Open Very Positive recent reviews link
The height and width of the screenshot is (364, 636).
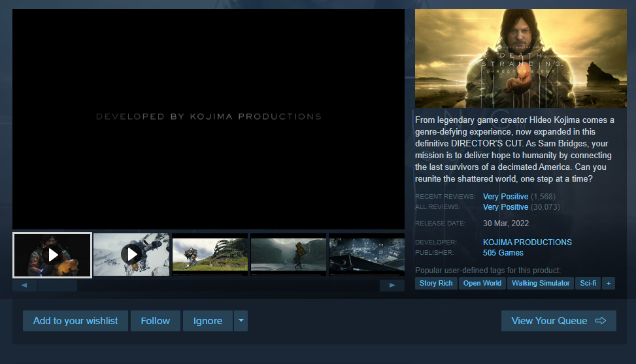click(x=505, y=197)
